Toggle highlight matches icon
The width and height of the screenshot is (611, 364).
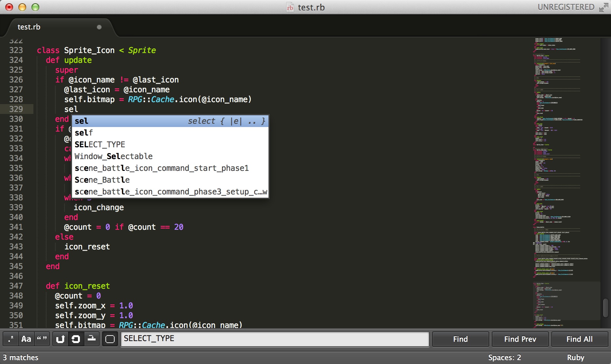(110, 339)
